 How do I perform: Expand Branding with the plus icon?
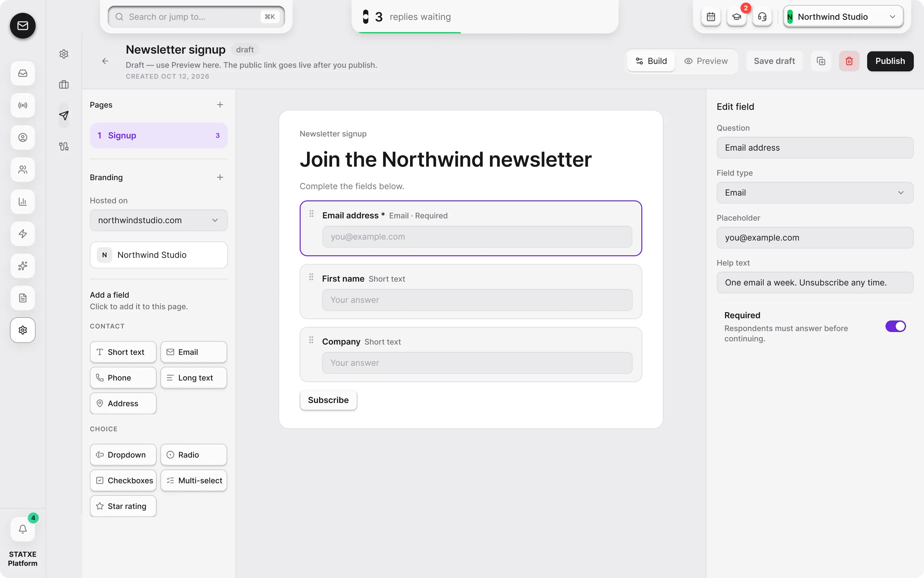tap(220, 177)
